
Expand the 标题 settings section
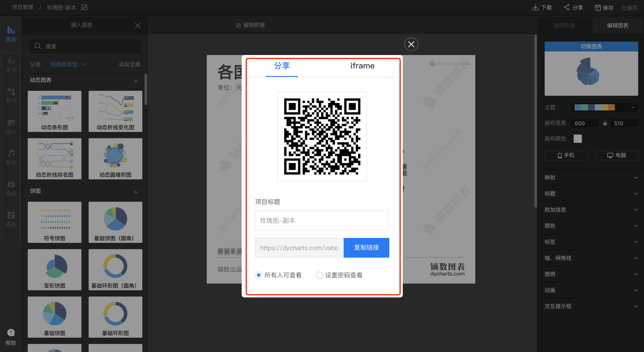click(x=591, y=194)
